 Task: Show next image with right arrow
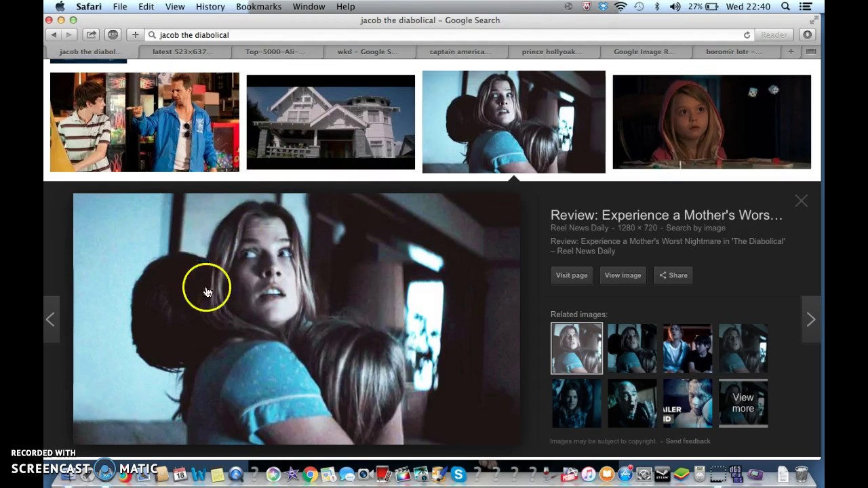click(x=810, y=319)
